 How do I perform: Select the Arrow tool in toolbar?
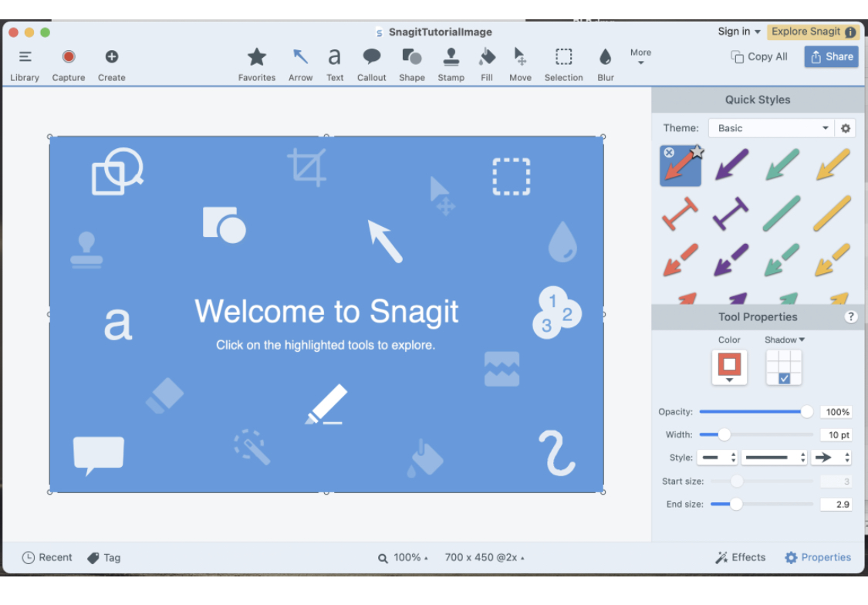click(x=301, y=65)
